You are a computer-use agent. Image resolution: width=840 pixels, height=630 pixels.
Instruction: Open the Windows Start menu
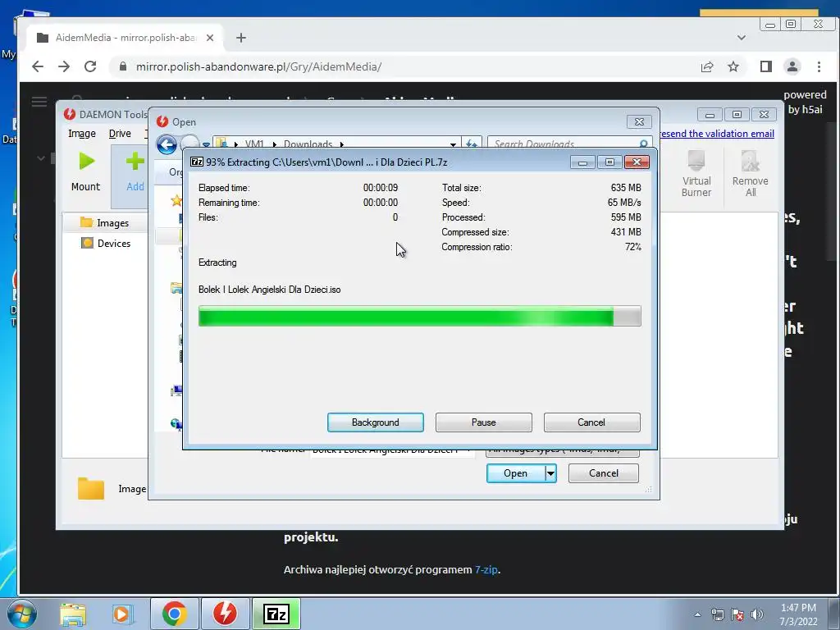pos(21,614)
